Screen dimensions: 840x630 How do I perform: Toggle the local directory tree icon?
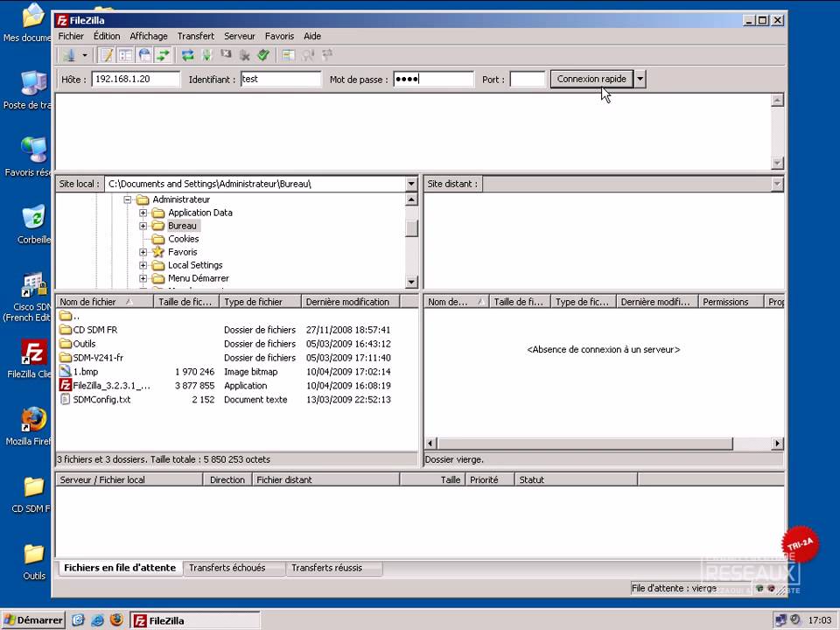click(x=125, y=54)
